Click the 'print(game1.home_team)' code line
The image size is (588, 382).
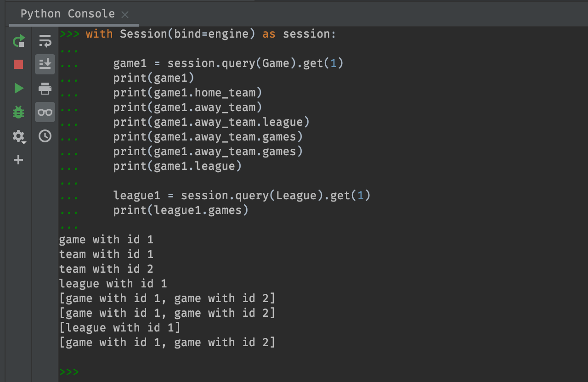pos(187,93)
